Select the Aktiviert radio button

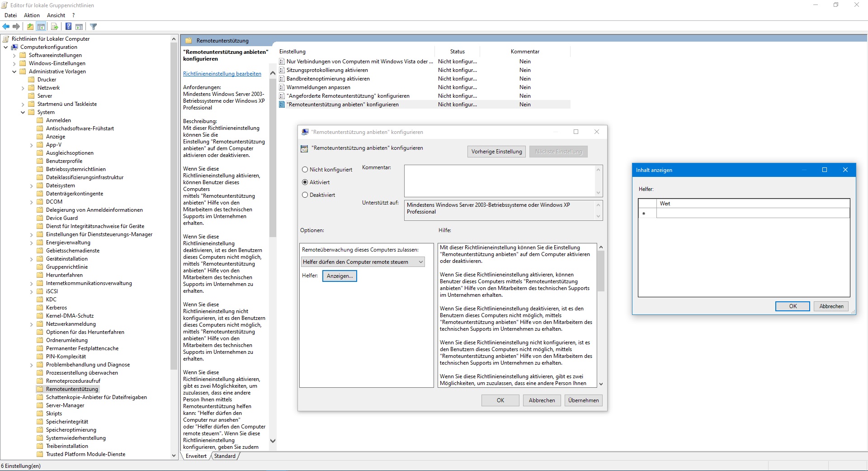(305, 182)
